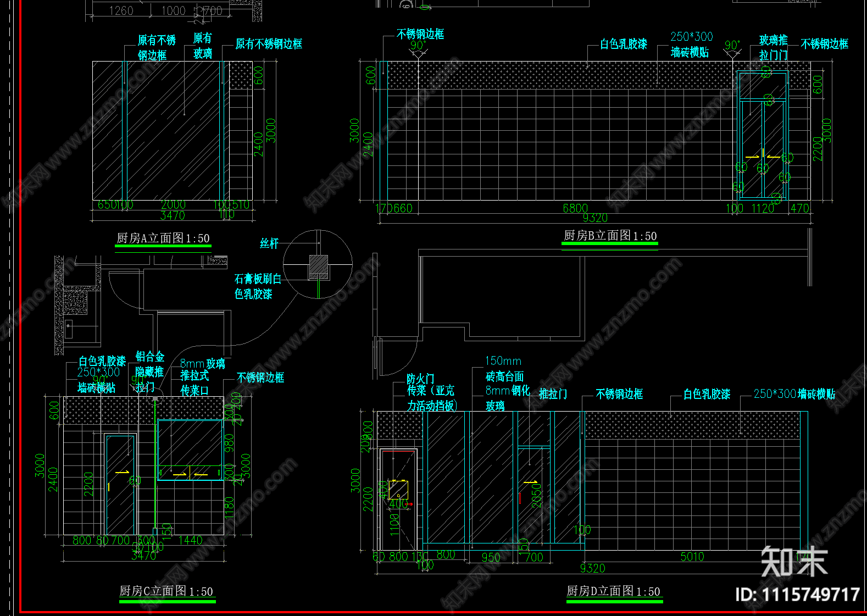The image size is (867, 616).
Task: Select the 470 dimension in elevation B
Action: pyautogui.click(x=800, y=208)
